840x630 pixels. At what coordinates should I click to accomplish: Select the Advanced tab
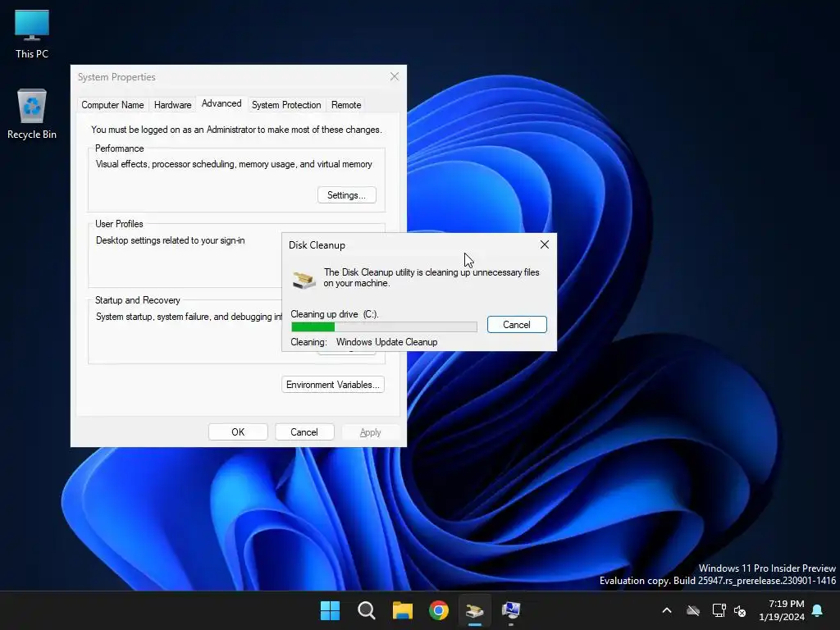point(221,104)
